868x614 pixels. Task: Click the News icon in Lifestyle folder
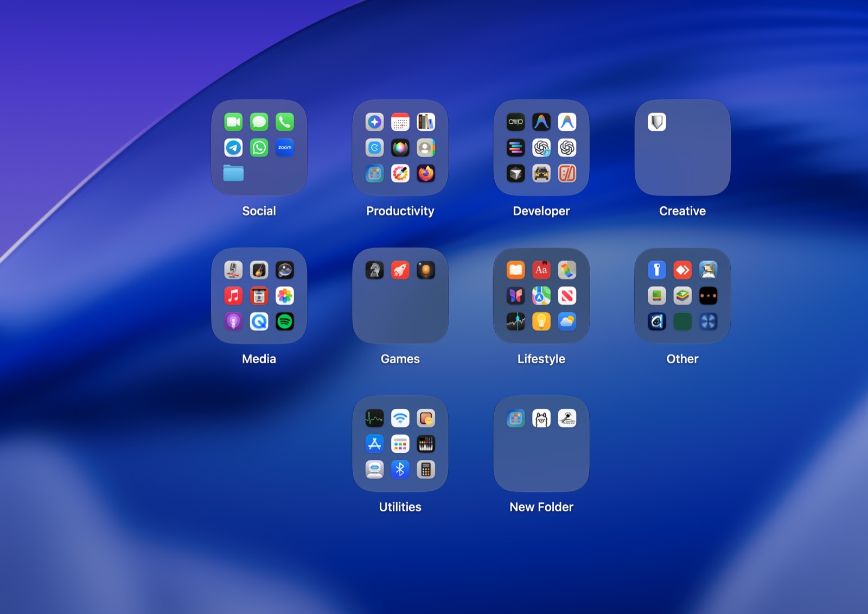pyautogui.click(x=567, y=296)
